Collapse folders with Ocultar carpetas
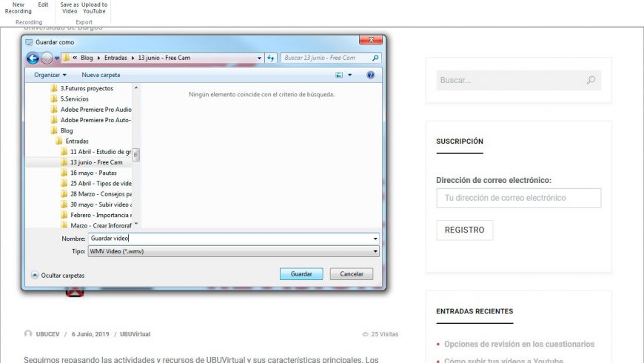This screenshot has width=644, height=363. click(58, 276)
